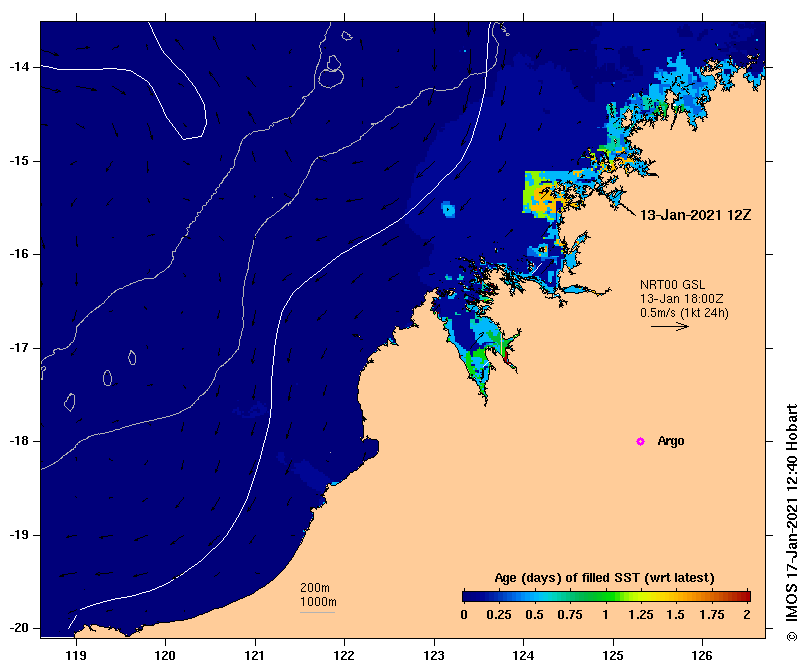The image size is (809, 672).
Task: Click the velocity reference arrow under 0.5m/s
Action: click(670, 326)
